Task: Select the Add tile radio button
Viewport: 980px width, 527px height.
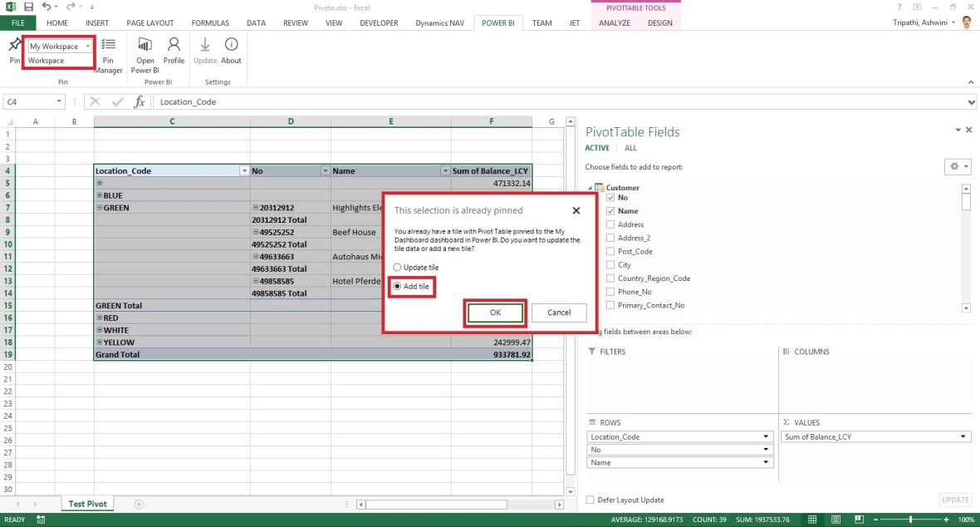Action: (398, 286)
